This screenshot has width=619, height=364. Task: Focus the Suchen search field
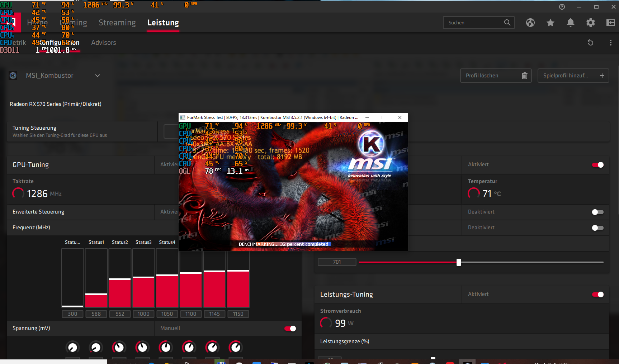pos(479,23)
